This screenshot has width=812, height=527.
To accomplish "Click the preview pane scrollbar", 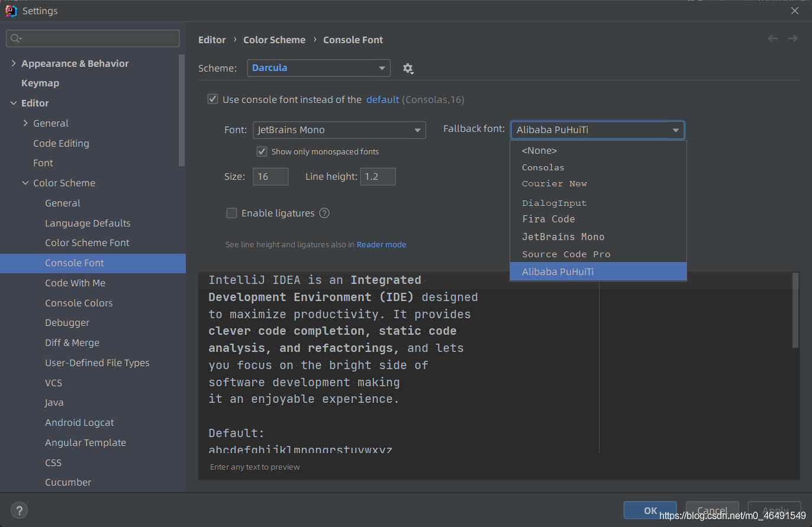I will [796, 310].
